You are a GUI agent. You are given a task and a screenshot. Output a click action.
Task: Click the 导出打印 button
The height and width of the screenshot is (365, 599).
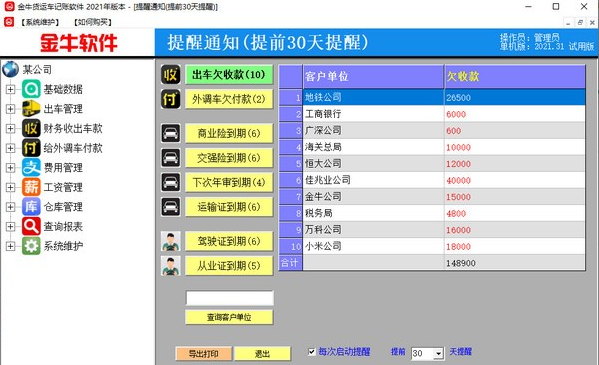[x=204, y=354]
